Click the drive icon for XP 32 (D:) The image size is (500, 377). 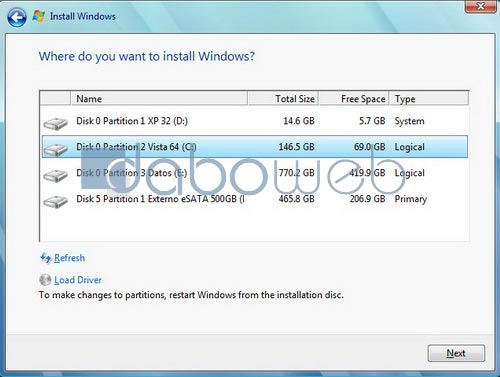[56, 123]
